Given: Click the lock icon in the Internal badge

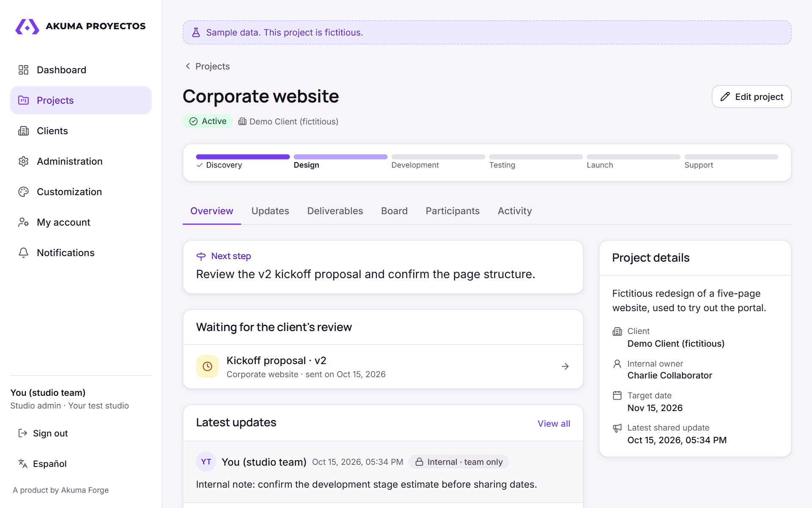Looking at the screenshot, I should coord(419,462).
